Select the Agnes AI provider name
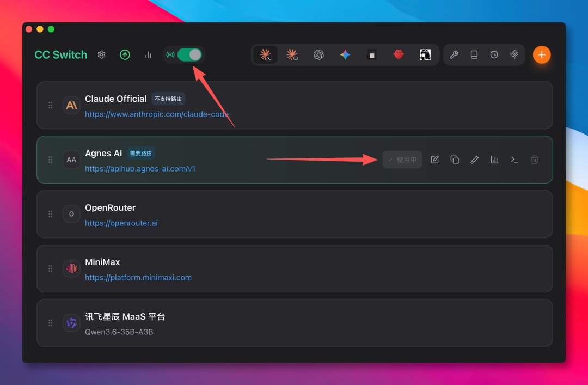 click(x=103, y=153)
